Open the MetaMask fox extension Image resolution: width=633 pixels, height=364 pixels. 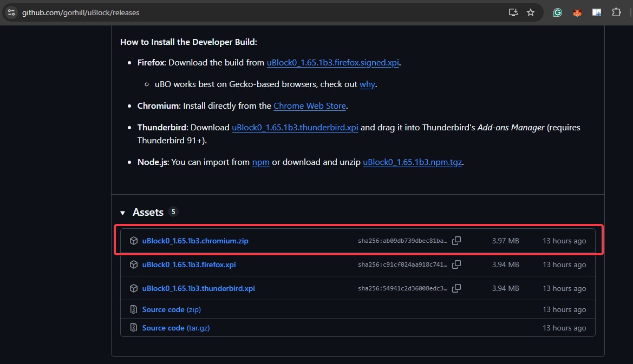(577, 12)
